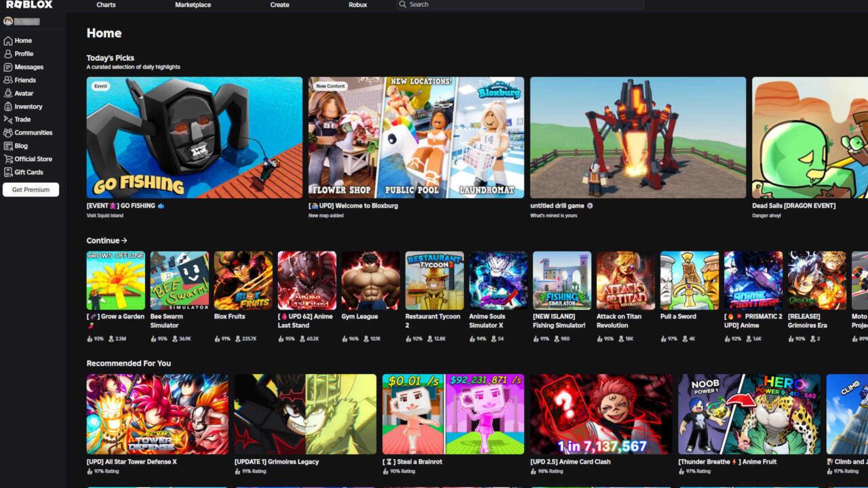Open the Marketplace tab
Screen dimensions: 868x488
193,5
